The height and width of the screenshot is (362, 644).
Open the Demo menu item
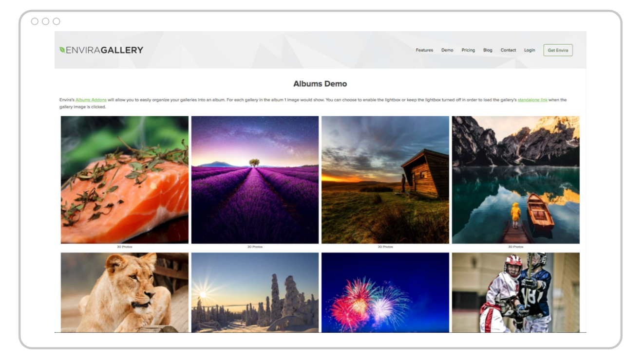447,50
